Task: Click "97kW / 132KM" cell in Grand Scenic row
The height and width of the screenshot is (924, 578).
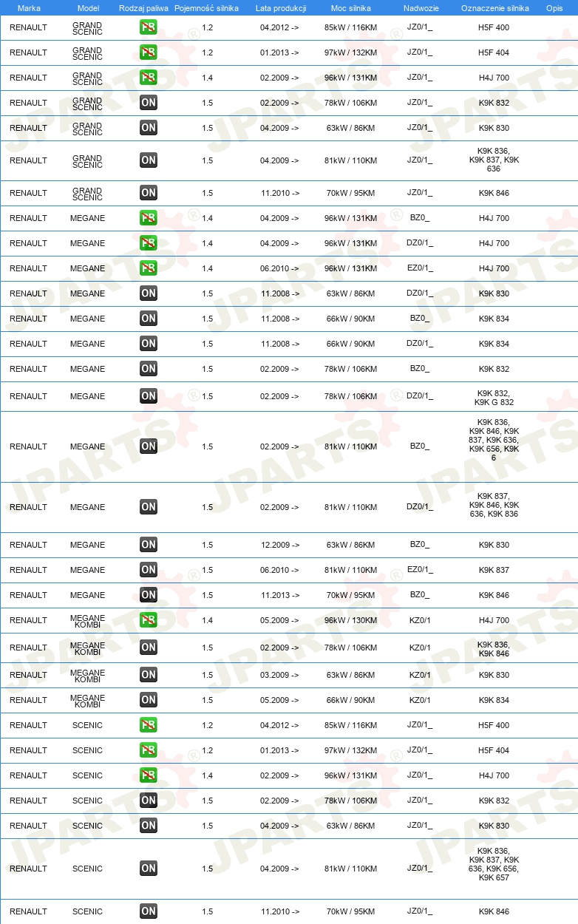Action: [x=351, y=52]
